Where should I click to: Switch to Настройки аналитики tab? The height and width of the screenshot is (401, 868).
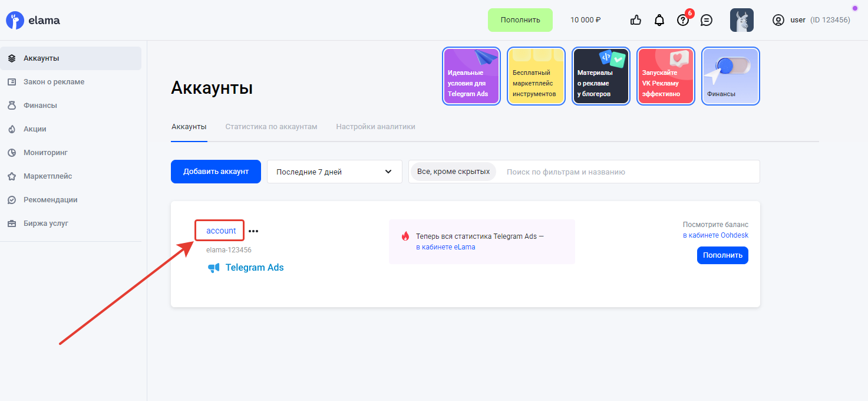click(375, 127)
